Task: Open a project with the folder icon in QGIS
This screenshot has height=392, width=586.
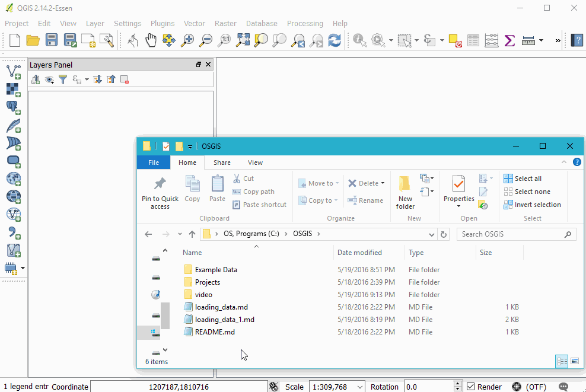Action: click(x=33, y=40)
